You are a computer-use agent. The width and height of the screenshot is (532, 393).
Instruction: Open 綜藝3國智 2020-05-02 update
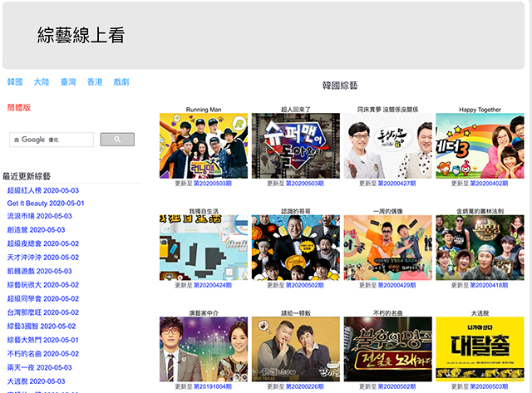coord(42,327)
